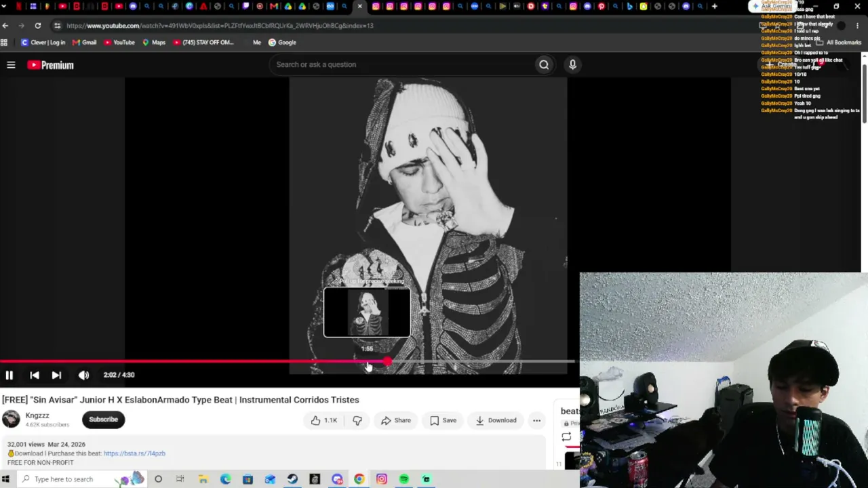Skip to the previous video in playlist
This screenshot has height=488, width=868.
(x=35, y=375)
